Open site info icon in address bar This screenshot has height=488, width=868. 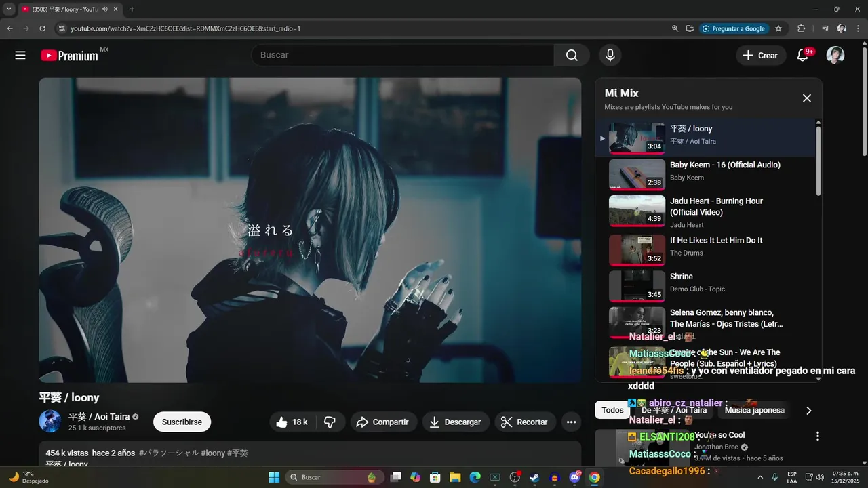62,28
